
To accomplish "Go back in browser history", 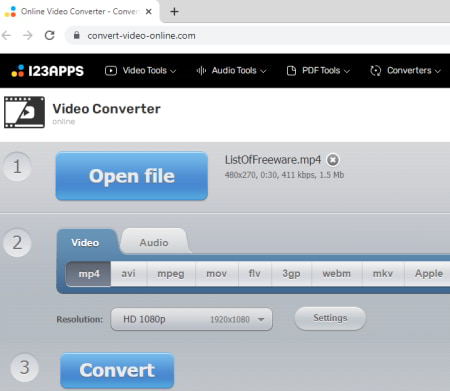I will pyautogui.click(x=6, y=35).
